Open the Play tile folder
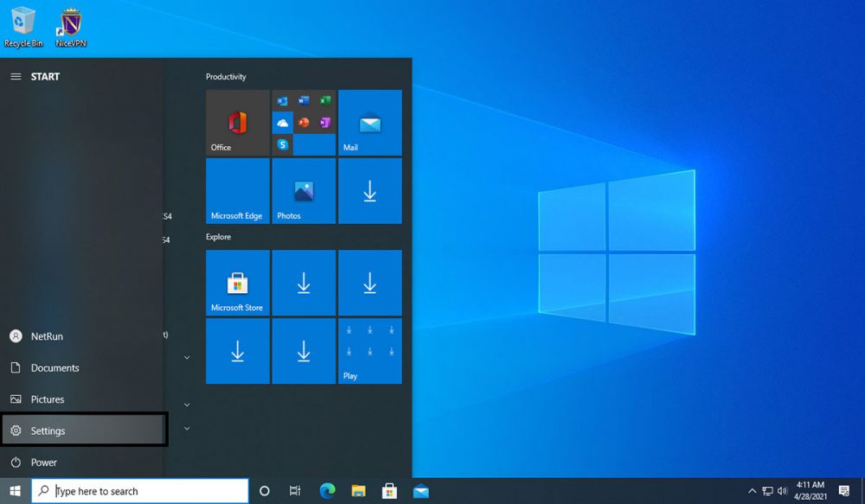 point(370,351)
